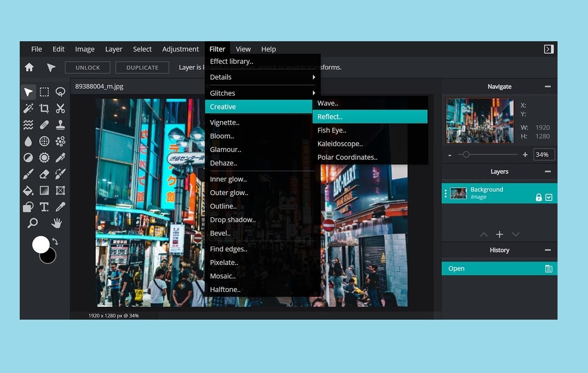Select the water drop Blur tool
The image size is (588, 373).
(28, 142)
